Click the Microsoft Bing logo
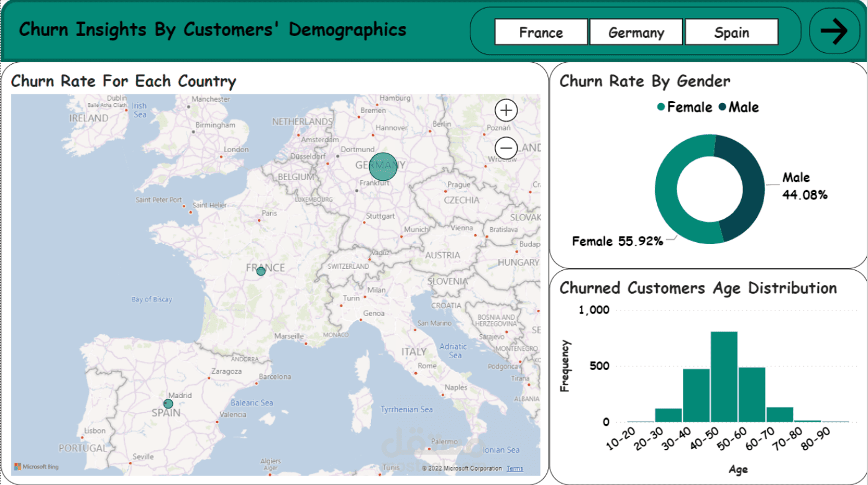Viewport: 868px width, 485px height. click(36, 466)
